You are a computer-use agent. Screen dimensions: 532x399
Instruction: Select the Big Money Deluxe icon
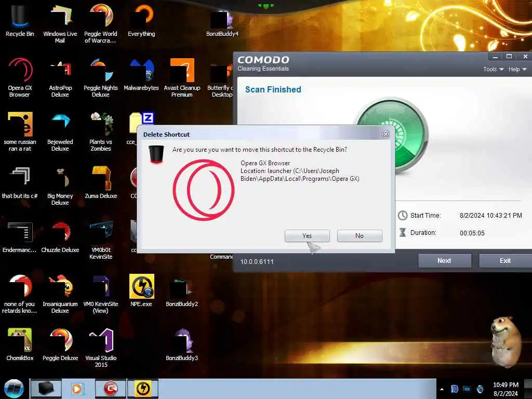tap(60, 186)
